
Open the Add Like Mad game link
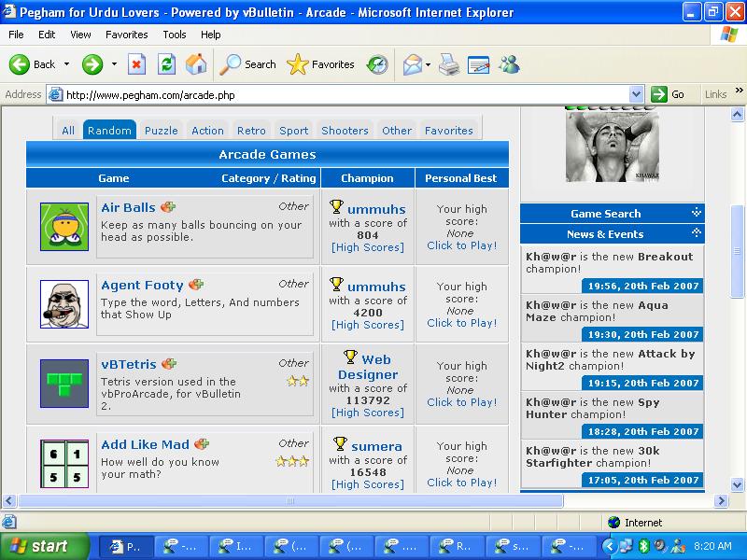tap(145, 444)
